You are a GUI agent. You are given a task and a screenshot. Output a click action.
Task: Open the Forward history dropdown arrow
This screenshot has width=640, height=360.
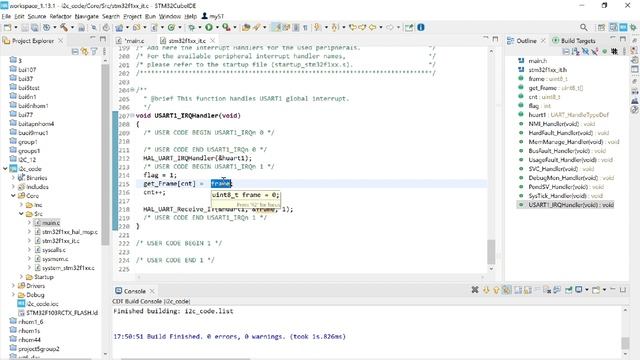point(398,27)
